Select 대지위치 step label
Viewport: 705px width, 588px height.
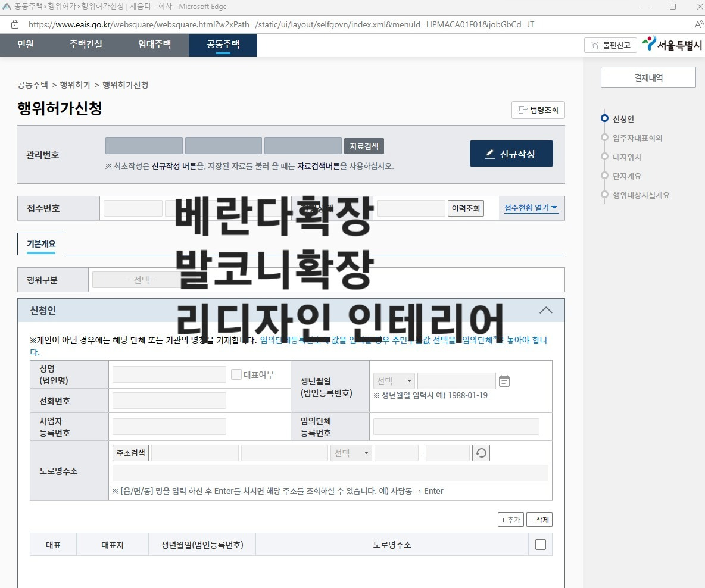(x=627, y=157)
